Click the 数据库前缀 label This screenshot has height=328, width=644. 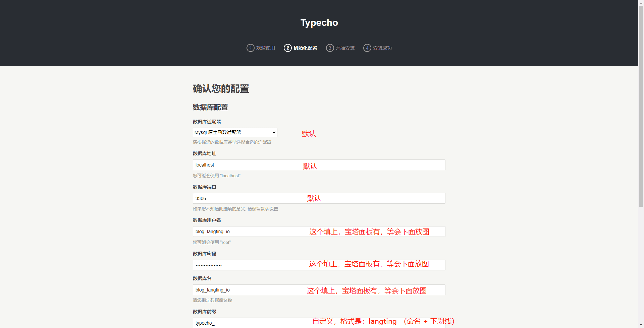point(205,312)
